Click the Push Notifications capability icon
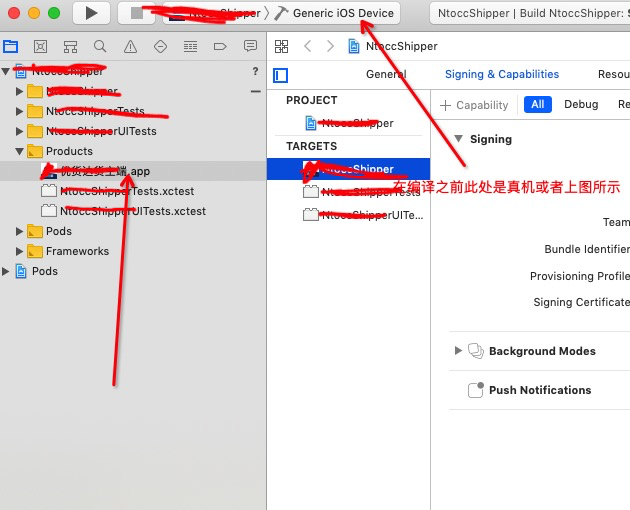Image resolution: width=630 pixels, height=510 pixels. [476, 390]
